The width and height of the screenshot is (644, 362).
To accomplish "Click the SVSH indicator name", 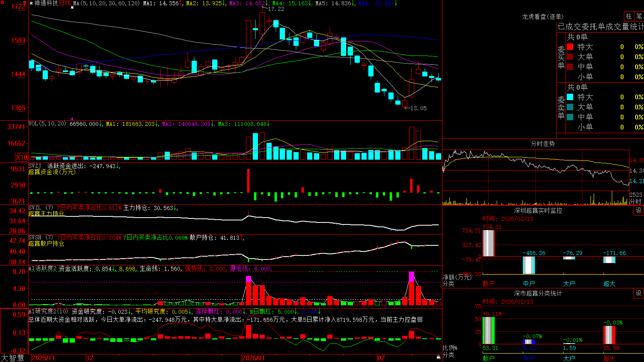I will pyautogui.click(x=35, y=237).
